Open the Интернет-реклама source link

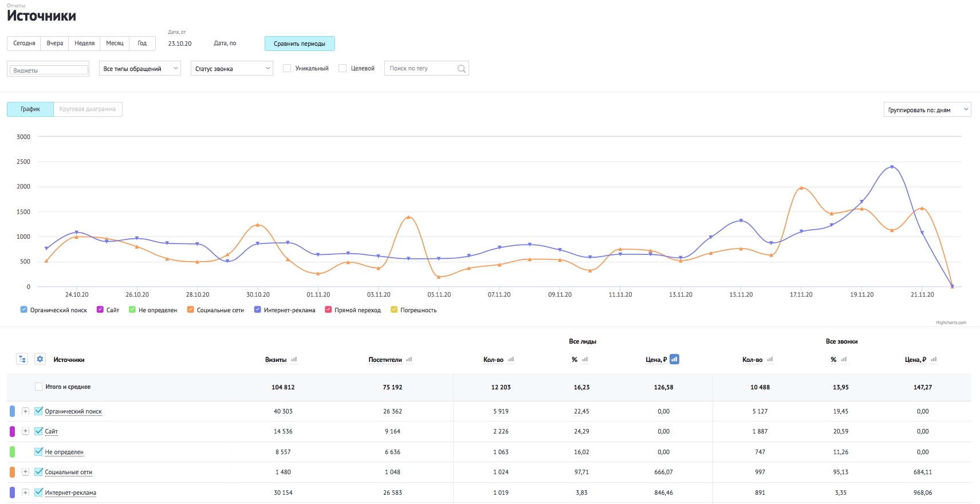pyautogui.click(x=70, y=493)
